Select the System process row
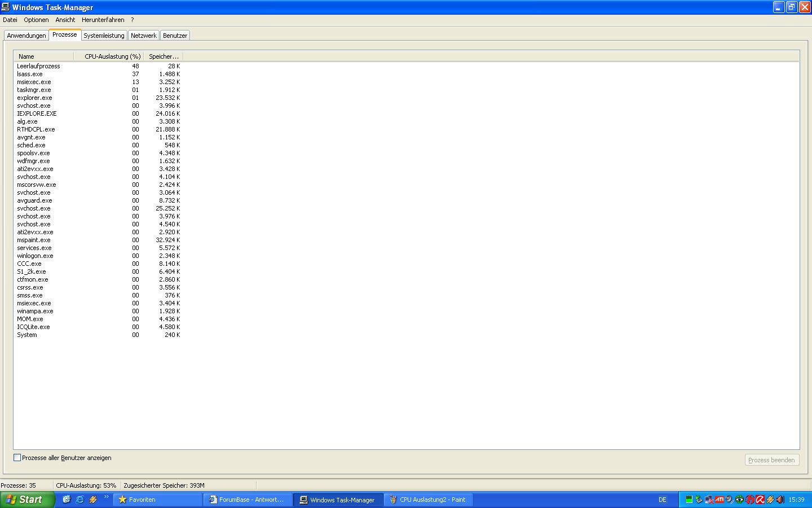Viewport: 812px width, 508px height. [x=99, y=335]
